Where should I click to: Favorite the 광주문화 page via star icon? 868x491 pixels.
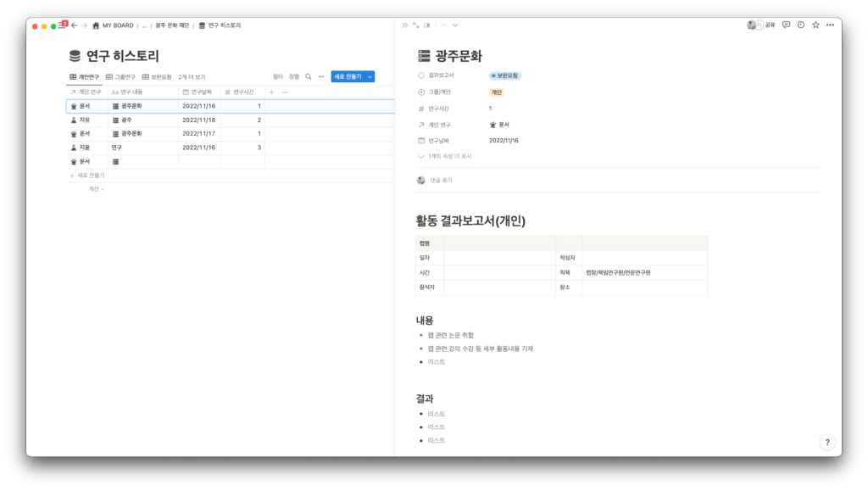(x=814, y=25)
